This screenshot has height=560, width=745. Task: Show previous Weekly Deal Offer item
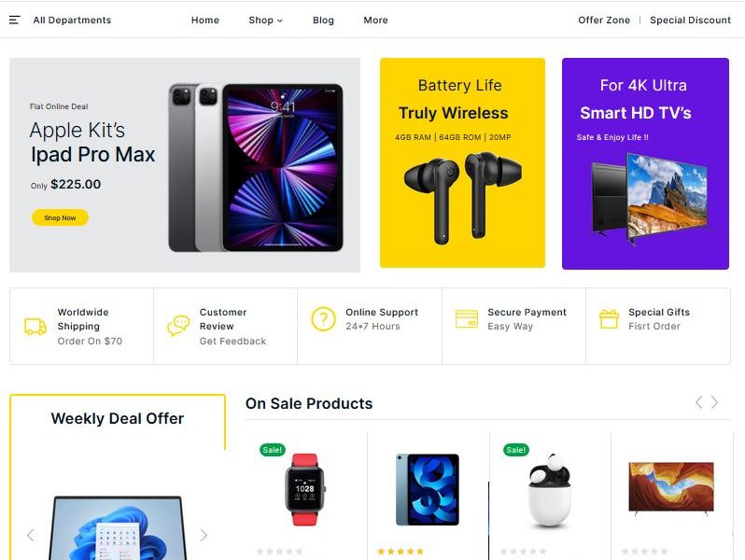31,536
